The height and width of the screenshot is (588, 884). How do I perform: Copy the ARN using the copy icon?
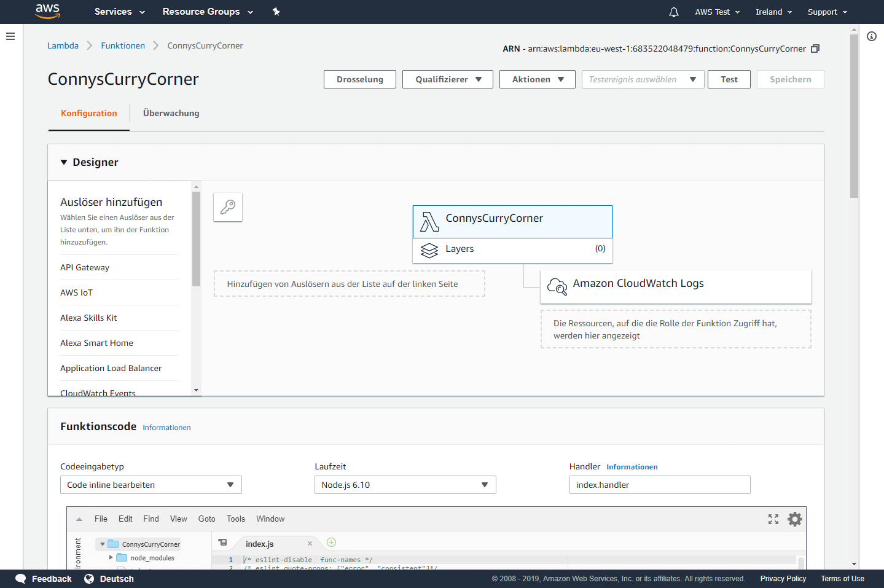(x=815, y=49)
